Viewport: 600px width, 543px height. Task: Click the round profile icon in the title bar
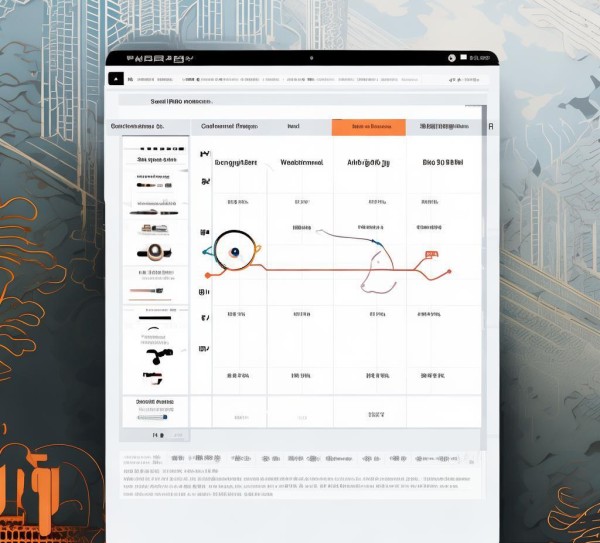coord(452,58)
